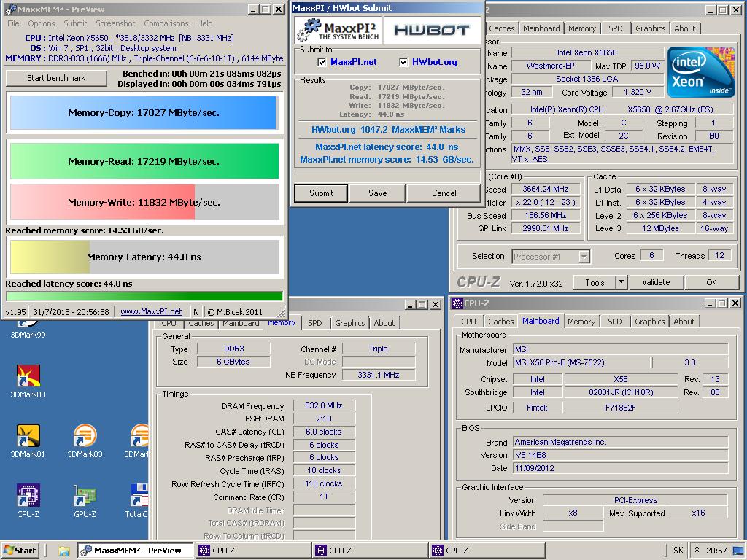Viewport: 747px width, 560px height.
Task: Click the NB Frequency 3331.1 MHz value
Action: [379, 376]
